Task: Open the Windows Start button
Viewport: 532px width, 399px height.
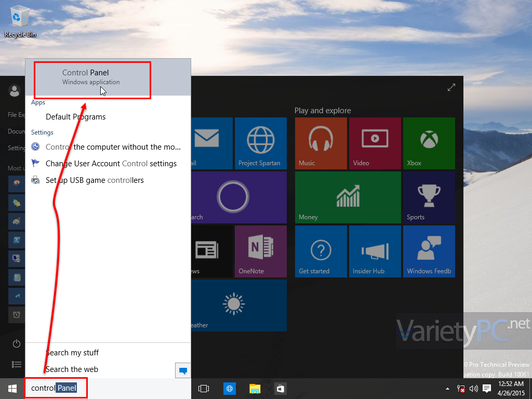Action: tap(12, 389)
